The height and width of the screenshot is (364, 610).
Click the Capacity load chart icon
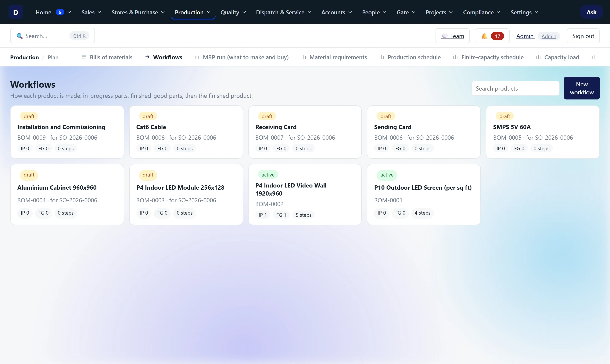(538, 57)
